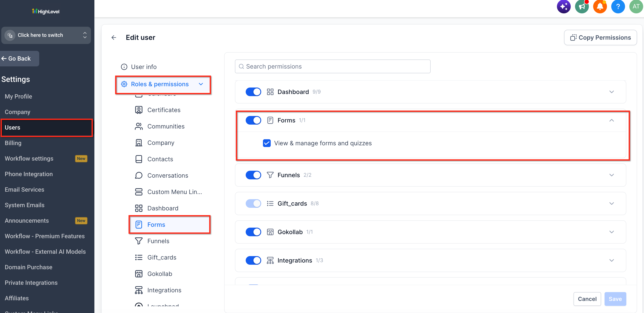
Task: Collapse the Forms permissions section
Action: (x=611, y=121)
